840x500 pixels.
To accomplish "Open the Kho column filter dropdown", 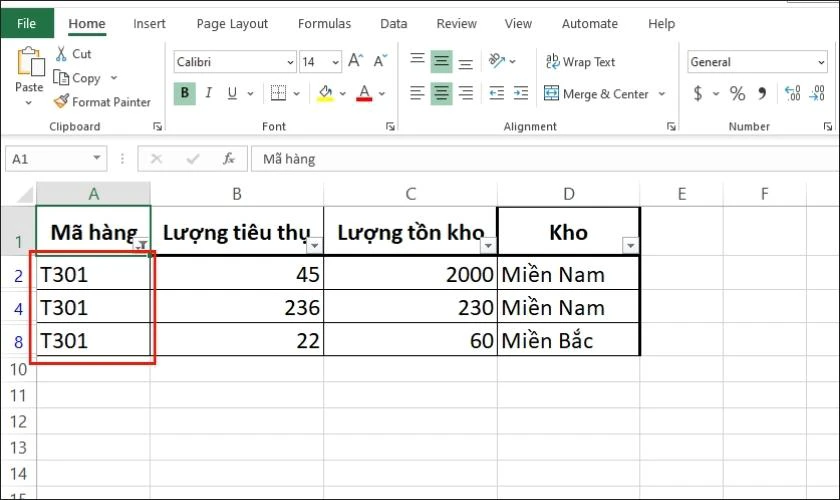I will [631, 245].
